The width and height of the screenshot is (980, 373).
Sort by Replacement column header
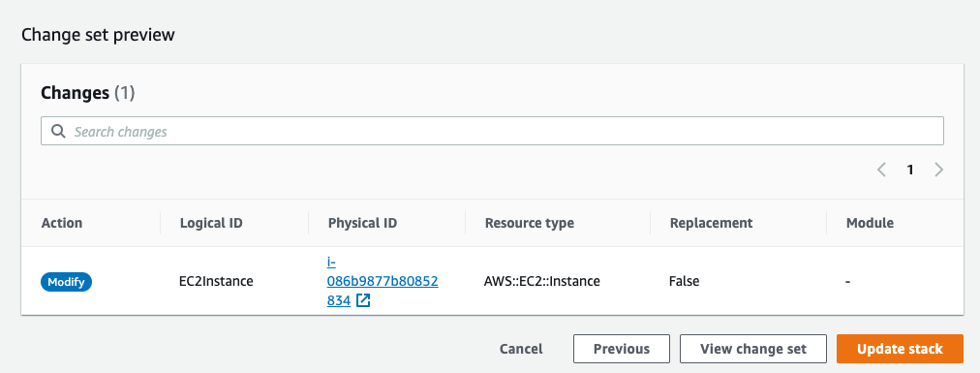711,223
